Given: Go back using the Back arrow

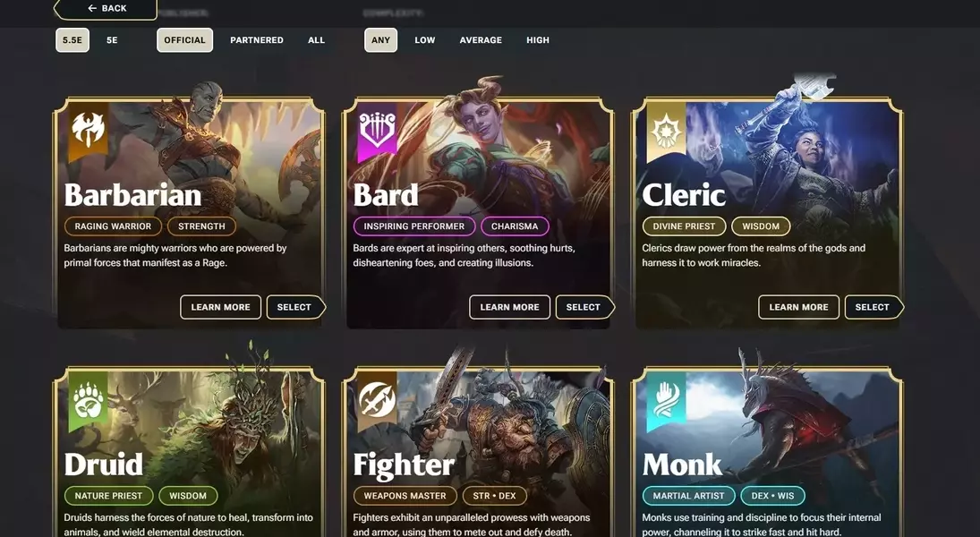Looking at the screenshot, I should [x=105, y=8].
